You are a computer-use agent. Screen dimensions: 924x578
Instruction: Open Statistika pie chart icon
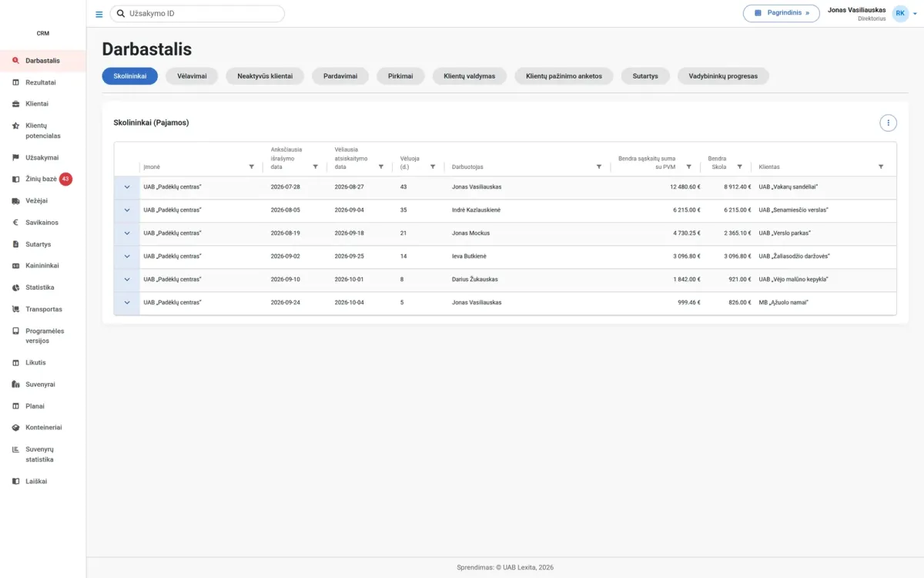point(16,287)
